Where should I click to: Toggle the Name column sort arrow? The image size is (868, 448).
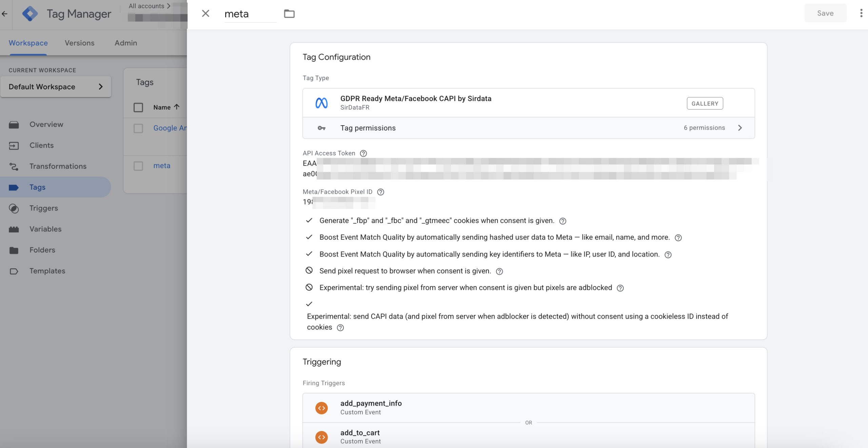(177, 107)
